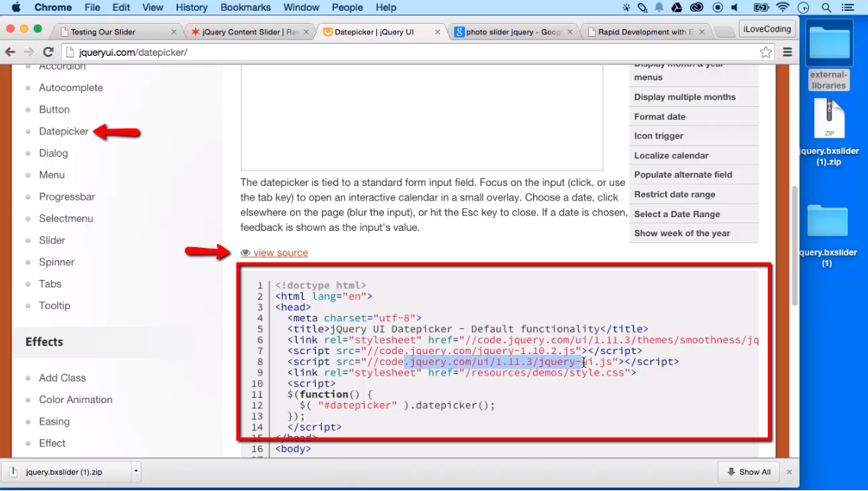Close the downloads bar

789,472
